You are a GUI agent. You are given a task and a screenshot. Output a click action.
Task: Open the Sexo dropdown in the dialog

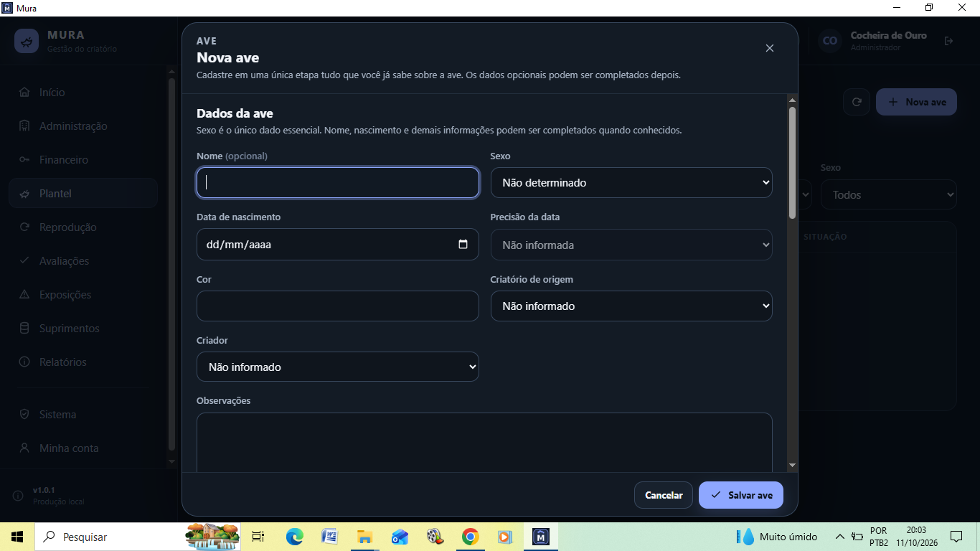(631, 183)
